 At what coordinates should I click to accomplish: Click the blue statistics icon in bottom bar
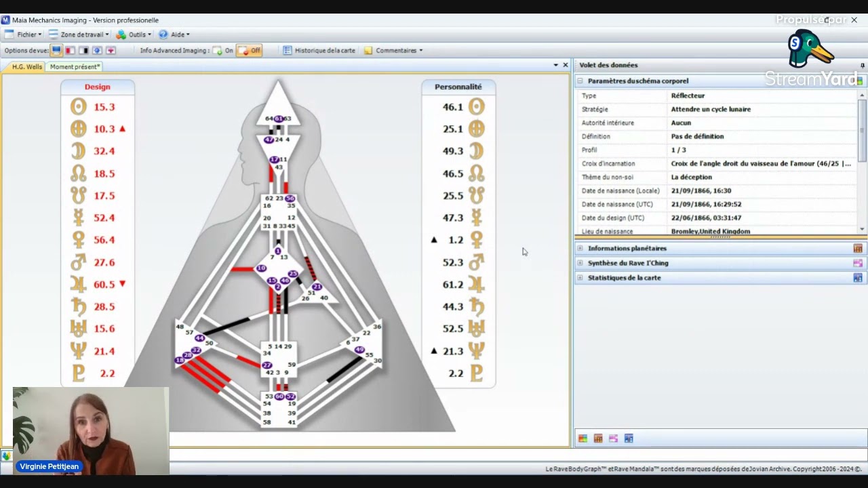tap(629, 439)
